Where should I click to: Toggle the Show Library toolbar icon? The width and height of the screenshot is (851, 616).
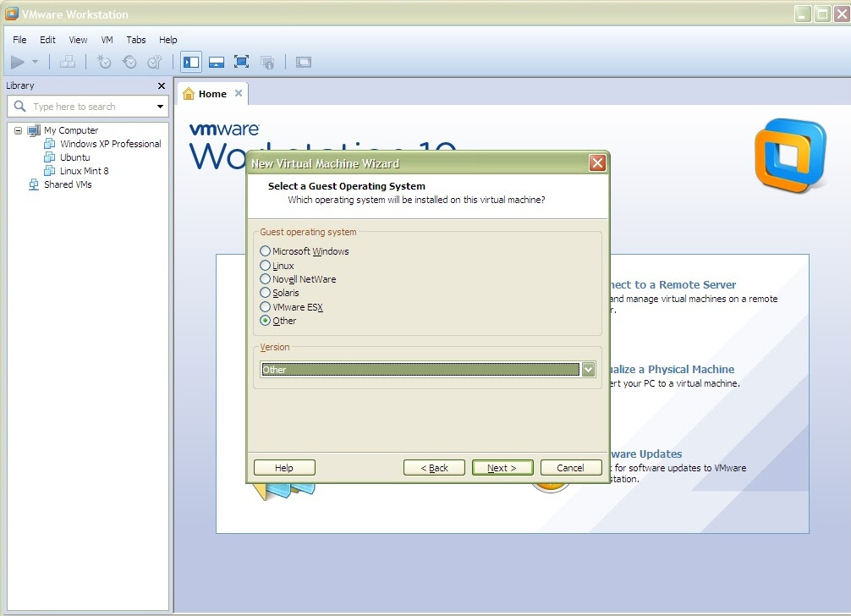[x=191, y=62]
